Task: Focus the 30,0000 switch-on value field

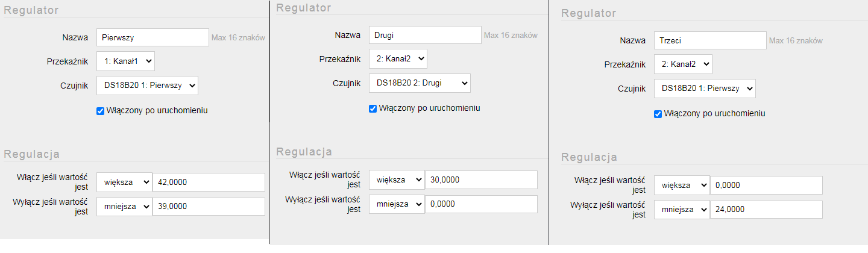Action: (481, 180)
